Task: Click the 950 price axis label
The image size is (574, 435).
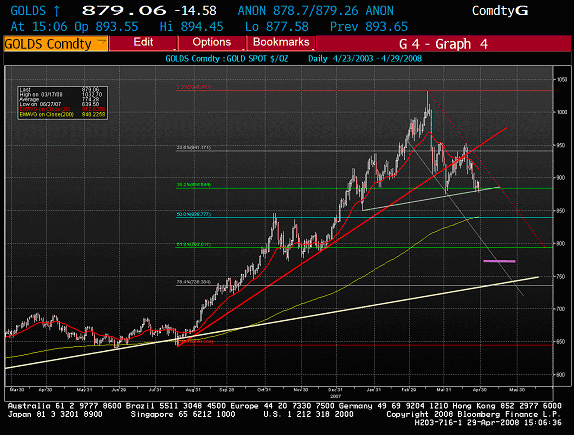Action: [561, 145]
